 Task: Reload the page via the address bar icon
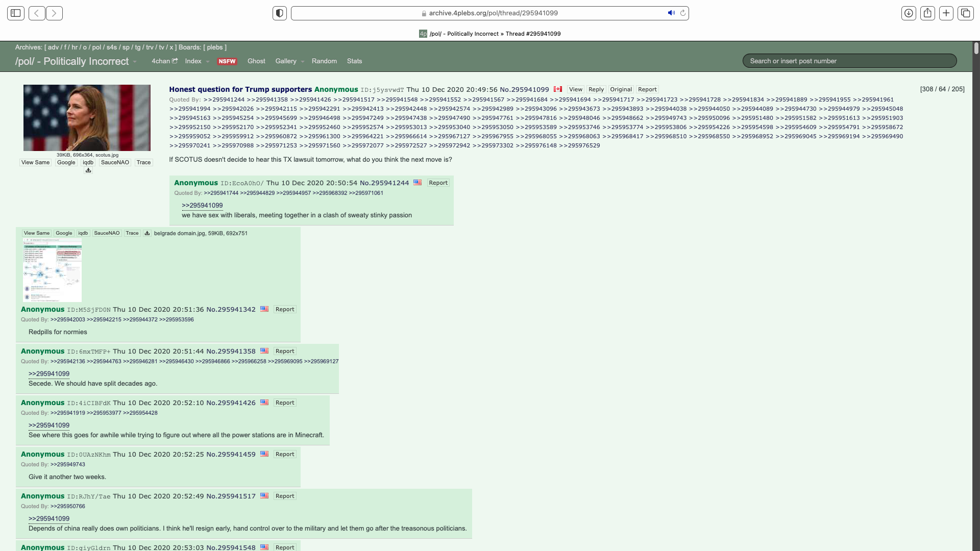click(x=683, y=13)
